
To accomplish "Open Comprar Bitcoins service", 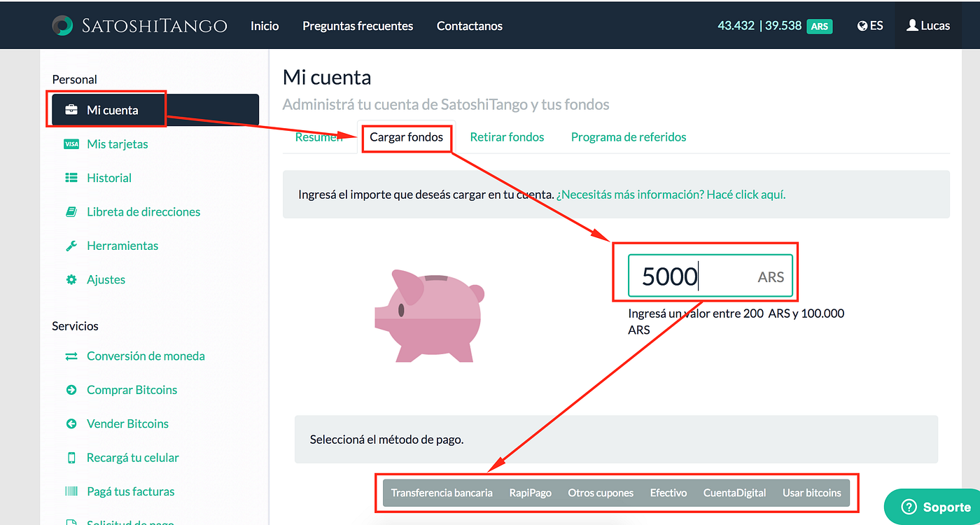I will [x=132, y=390].
